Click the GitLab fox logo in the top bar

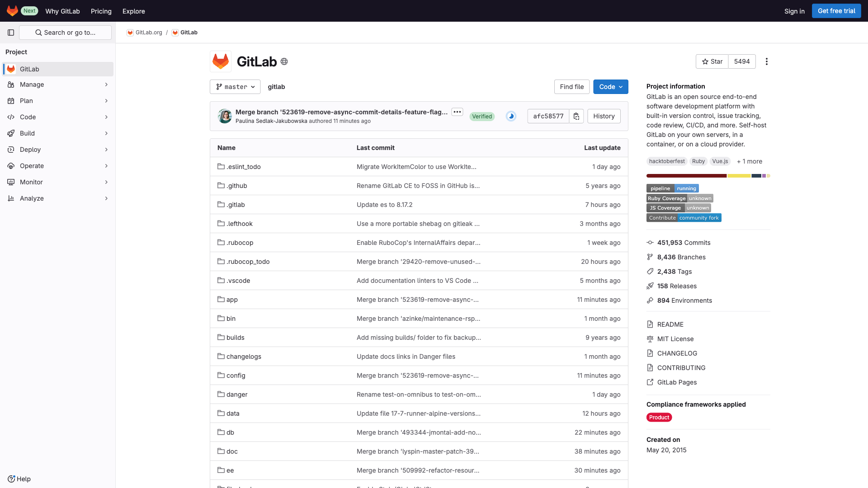click(12, 11)
